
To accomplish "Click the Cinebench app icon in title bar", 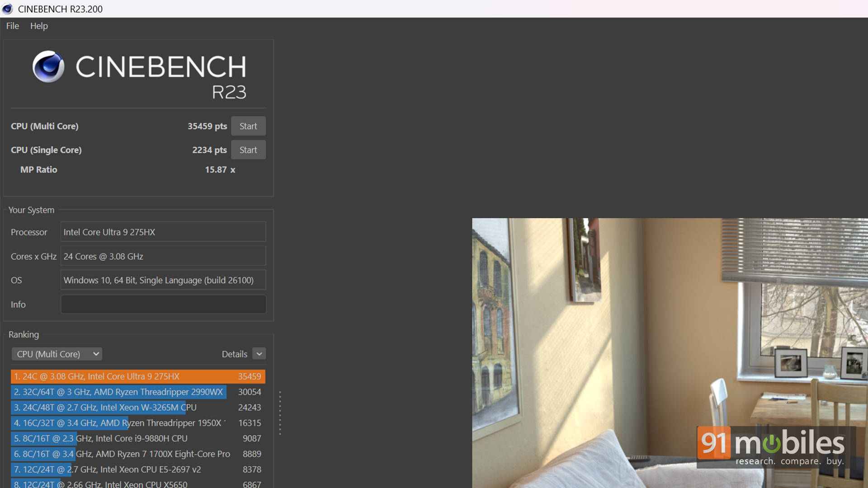I will point(8,9).
